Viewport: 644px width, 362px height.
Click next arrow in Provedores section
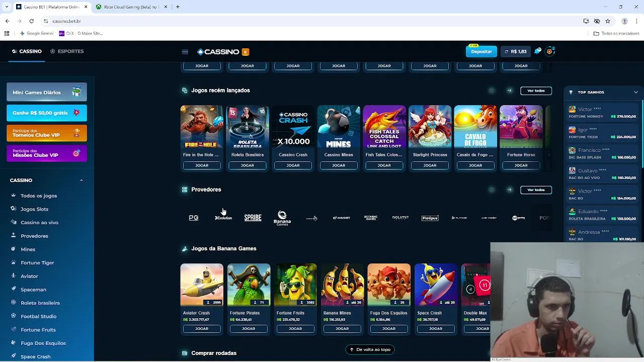click(509, 190)
